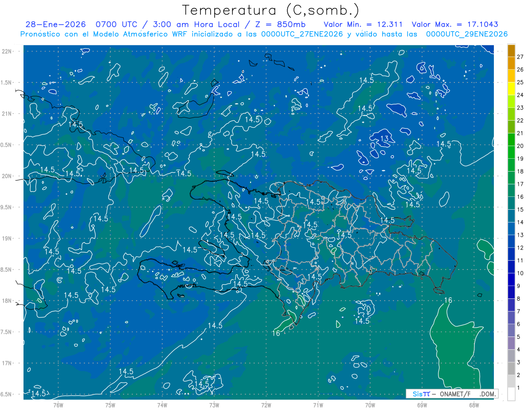Click the '9.5N' latitude tick label
The height and width of the screenshot is (411, 532).
(6, 207)
